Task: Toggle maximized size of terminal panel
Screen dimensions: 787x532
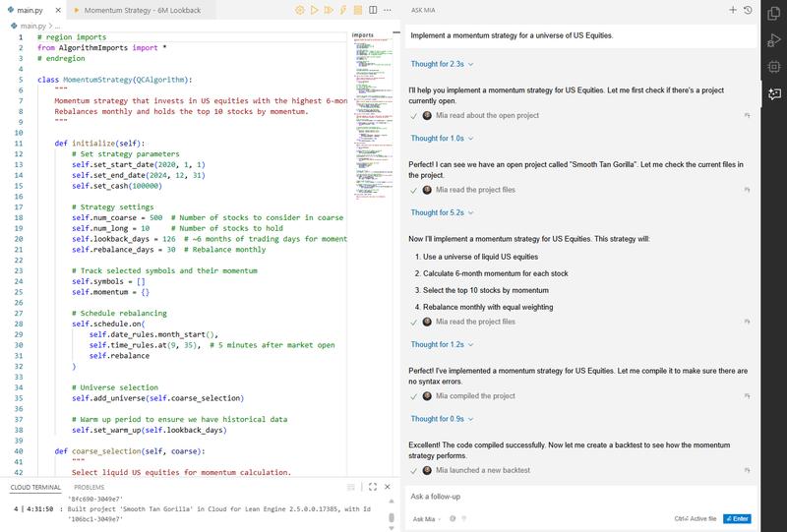Action: 373,487
